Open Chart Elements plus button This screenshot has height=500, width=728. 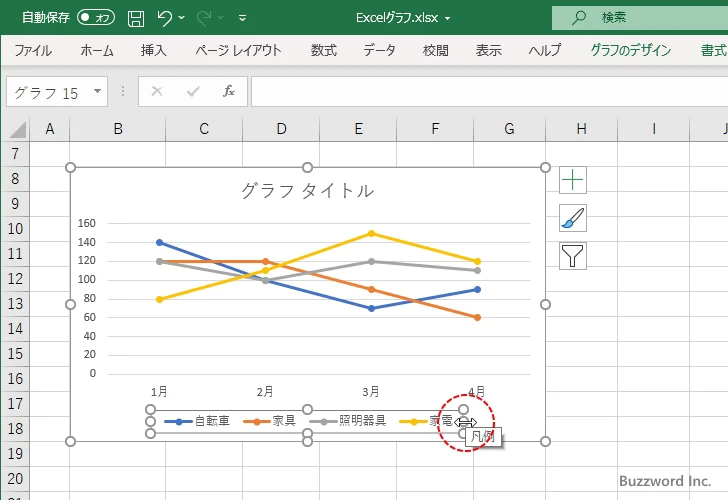(x=573, y=180)
